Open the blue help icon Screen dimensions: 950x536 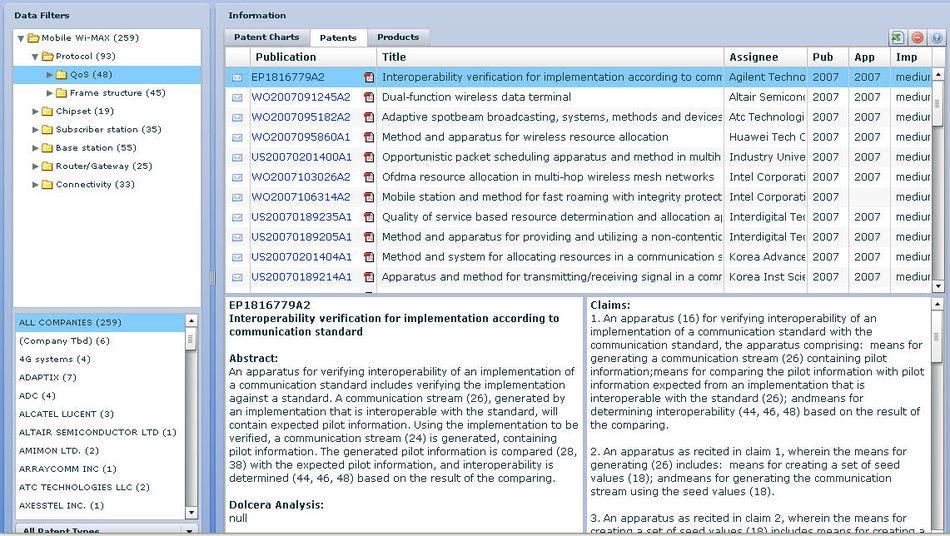tap(937, 38)
